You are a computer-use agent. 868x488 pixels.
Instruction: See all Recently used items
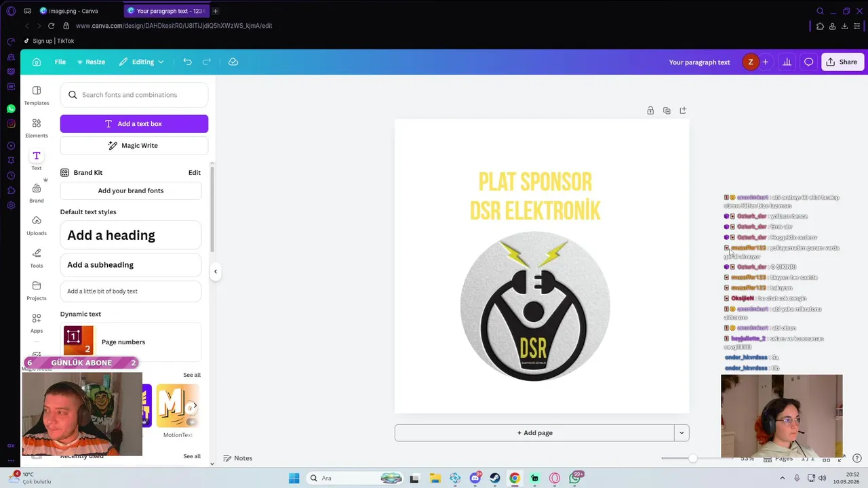[192, 456]
